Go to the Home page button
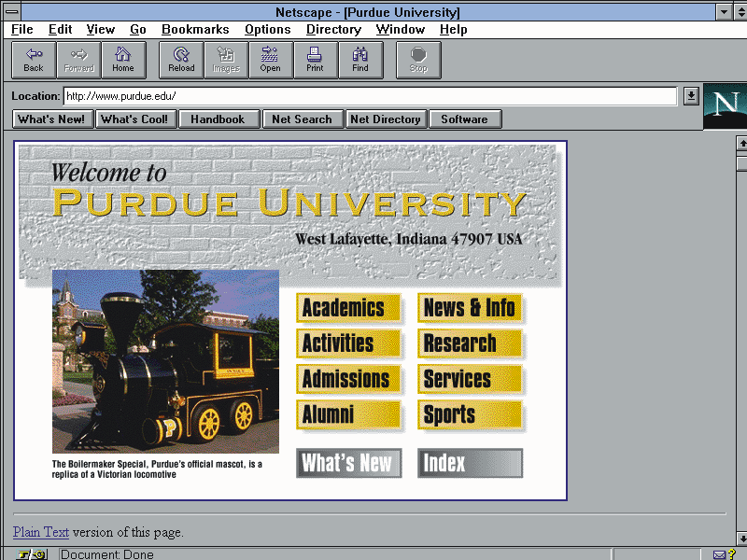Image resolution: width=747 pixels, height=560 pixels. click(x=123, y=60)
